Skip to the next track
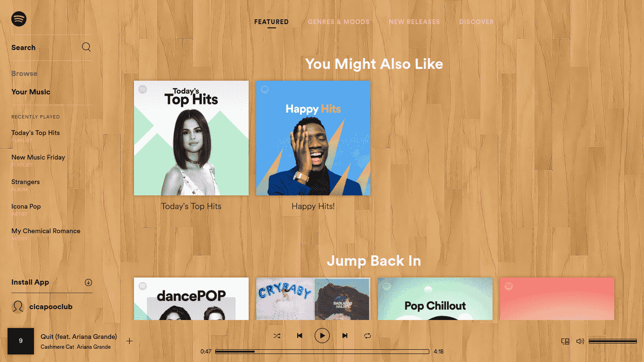Image resolution: width=644 pixels, height=362 pixels. click(345, 336)
